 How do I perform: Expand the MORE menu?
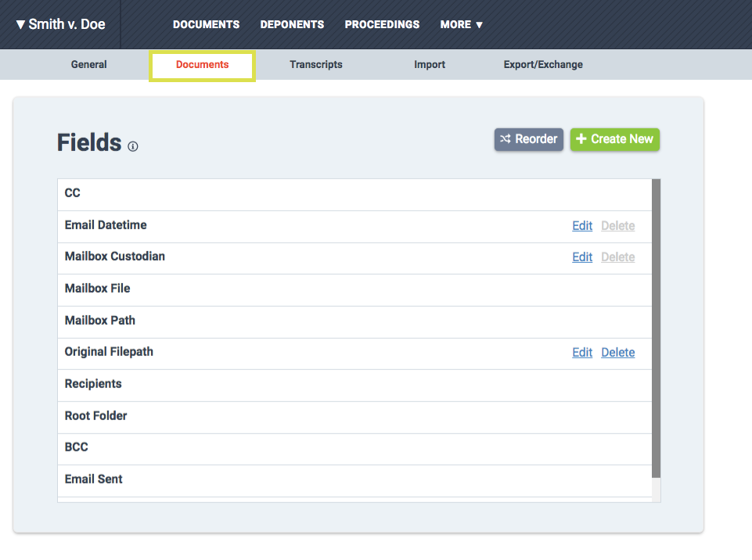(462, 24)
